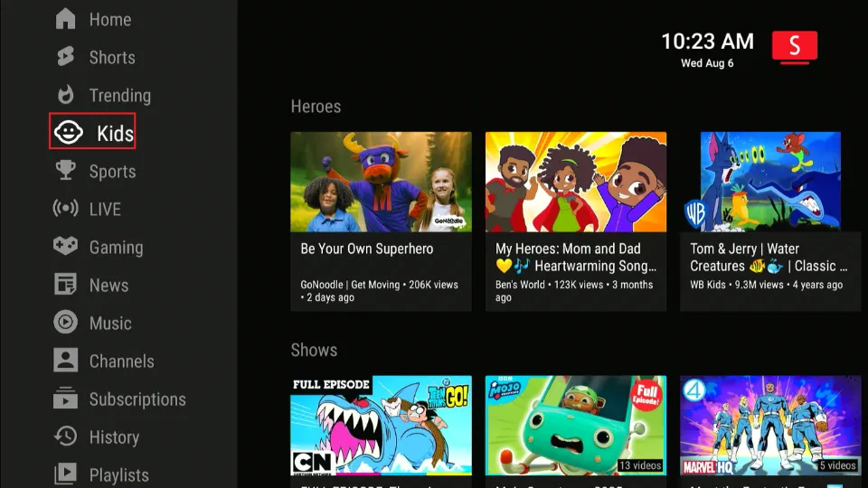Open the 13 videos green car playlist

576,426
